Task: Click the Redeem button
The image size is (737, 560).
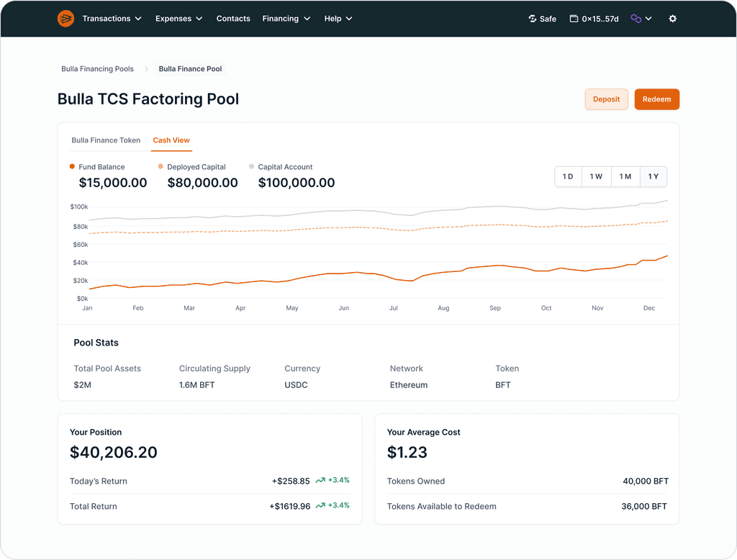Action: click(x=656, y=99)
